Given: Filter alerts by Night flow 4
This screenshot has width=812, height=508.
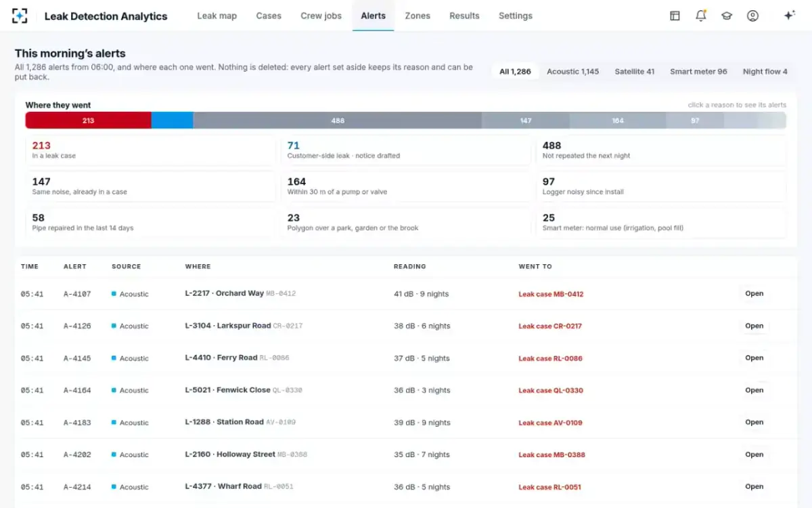Looking at the screenshot, I should (765, 71).
